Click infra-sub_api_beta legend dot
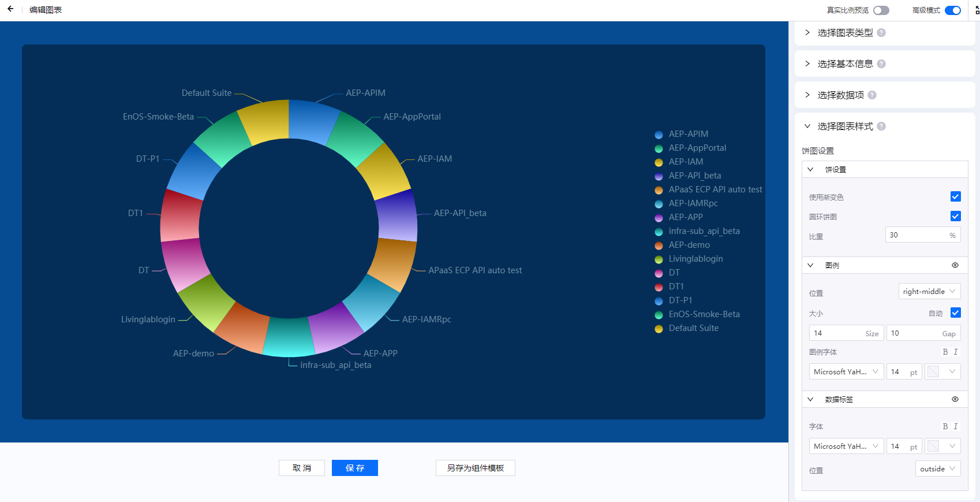The image size is (980, 502). coord(659,232)
